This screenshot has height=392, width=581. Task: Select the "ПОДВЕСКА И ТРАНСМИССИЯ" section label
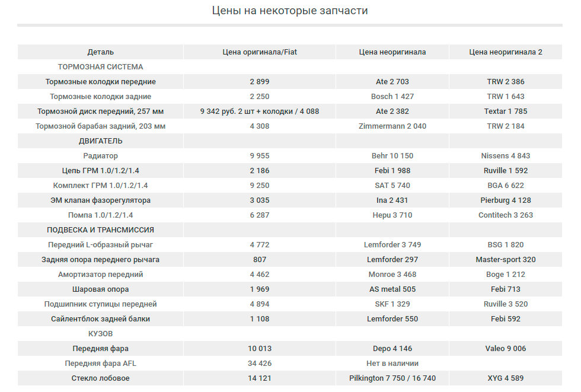point(100,230)
